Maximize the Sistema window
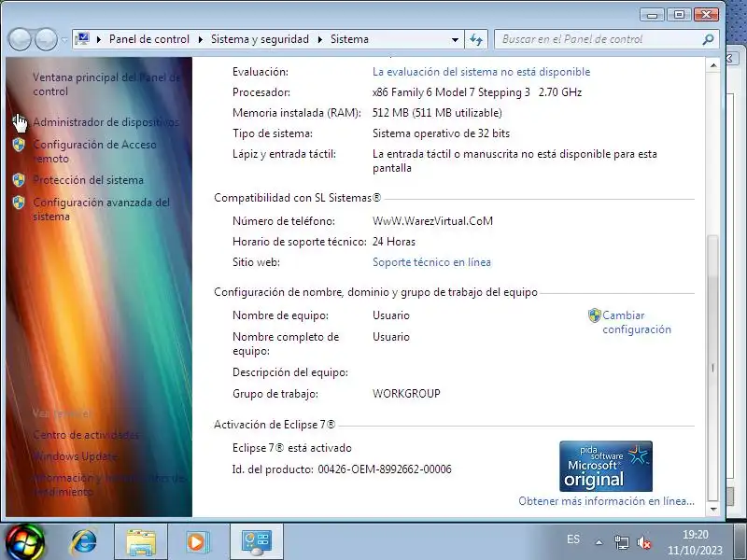 tap(679, 15)
